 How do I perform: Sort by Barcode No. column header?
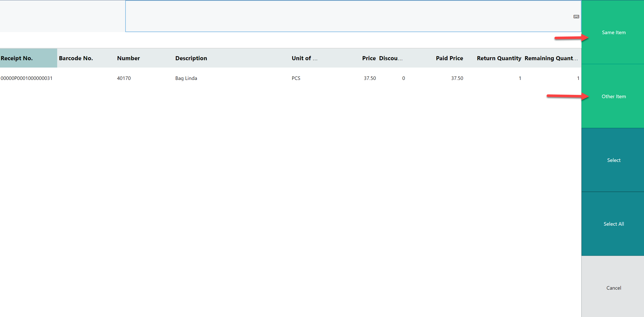coord(76,58)
